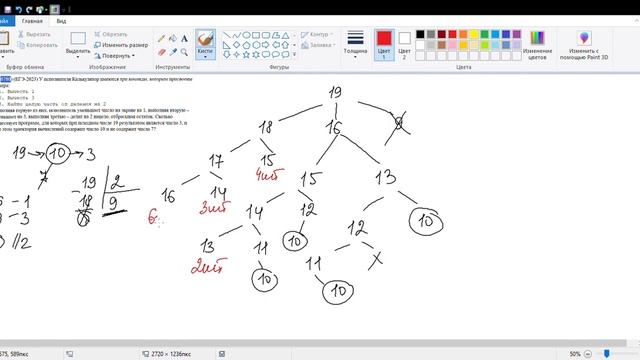Choose the Hexagon shape
The width and height of the screenshot is (640, 360).
tap(256, 45)
